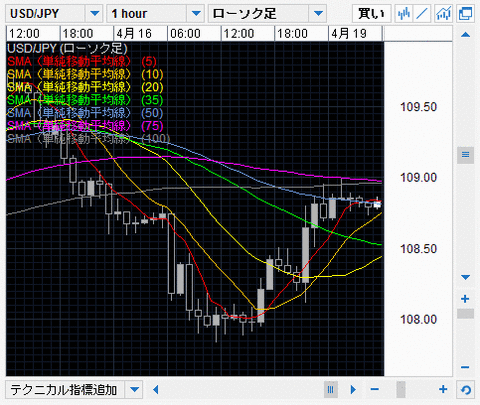This screenshot has height=405, width=480.
Task: Select the bar chart drawing icon
Action: [x=404, y=14]
